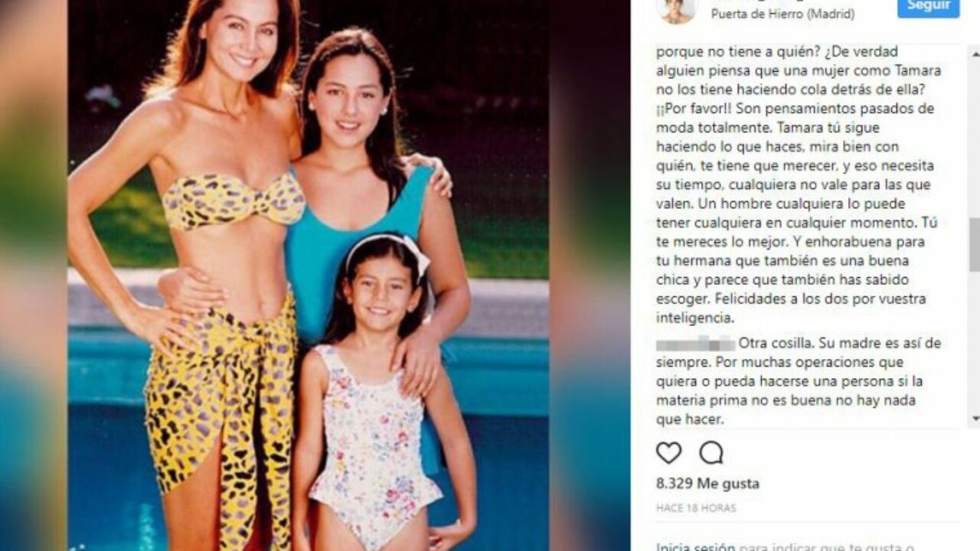Open the poster's round profile avatar
The height and width of the screenshot is (551, 980).
[x=676, y=10]
